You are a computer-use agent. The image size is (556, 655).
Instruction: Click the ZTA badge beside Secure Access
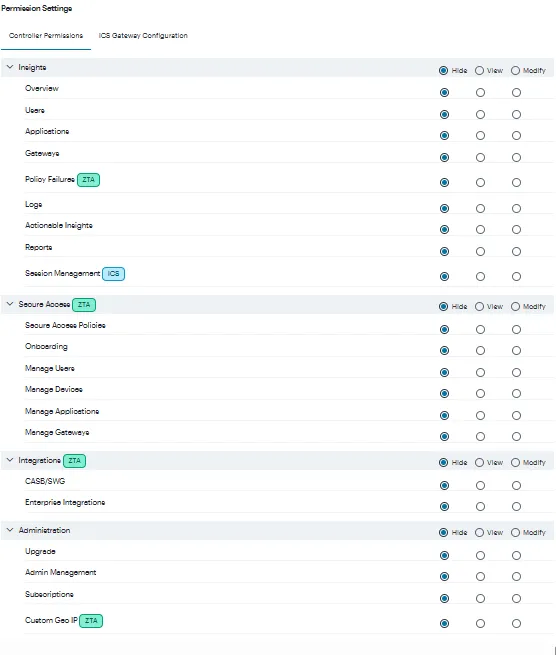pyautogui.click(x=84, y=305)
